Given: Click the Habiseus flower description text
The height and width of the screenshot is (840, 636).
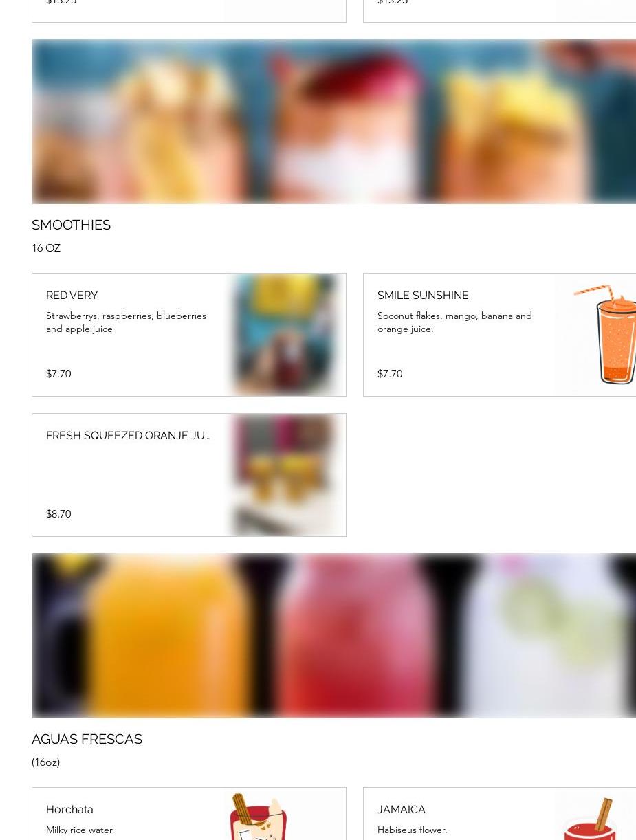Looking at the screenshot, I should tap(412, 830).
